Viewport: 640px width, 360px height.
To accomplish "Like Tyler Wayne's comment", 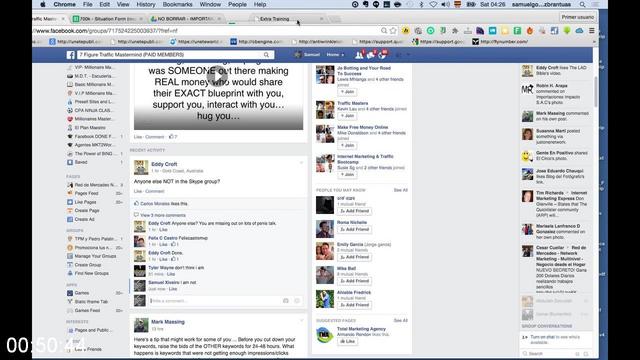I will (x=171, y=274).
